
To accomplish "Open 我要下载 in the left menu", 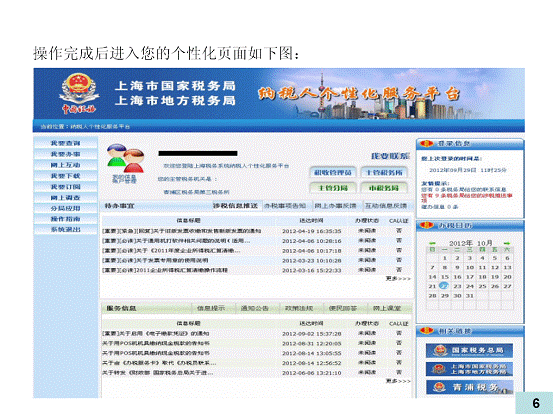I will click(x=66, y=176).
